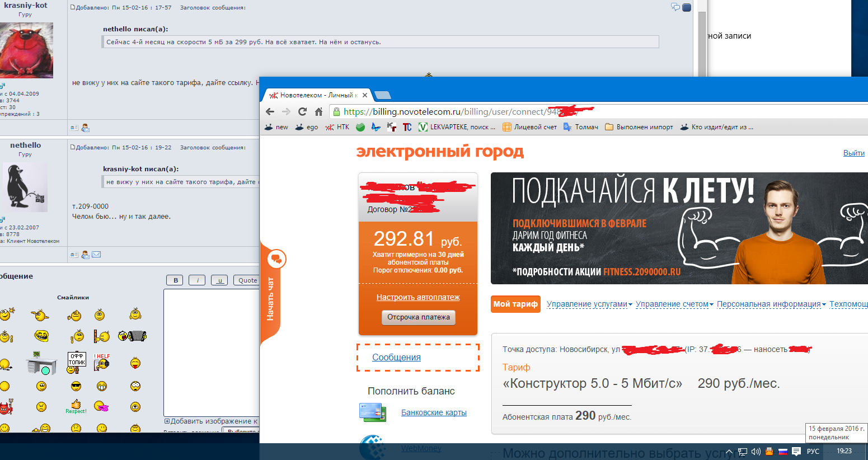Open the red TC bookmark icon
The height and width of the screenshot is (460, 868).
click(407, 127)
